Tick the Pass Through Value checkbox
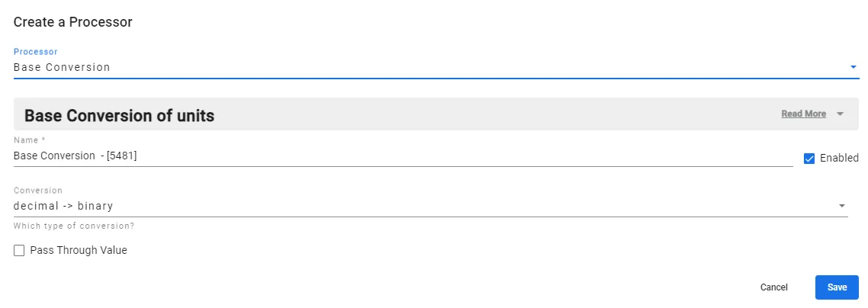The height and width of the screenshot is (308, 868). 19,251
